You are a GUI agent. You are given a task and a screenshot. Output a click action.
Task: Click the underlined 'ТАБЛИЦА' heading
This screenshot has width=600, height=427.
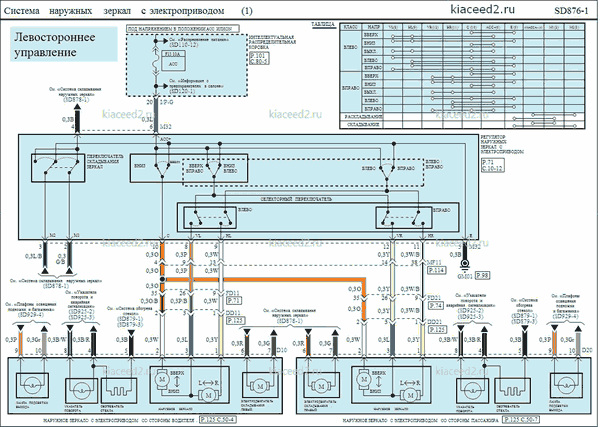[323, 24]
